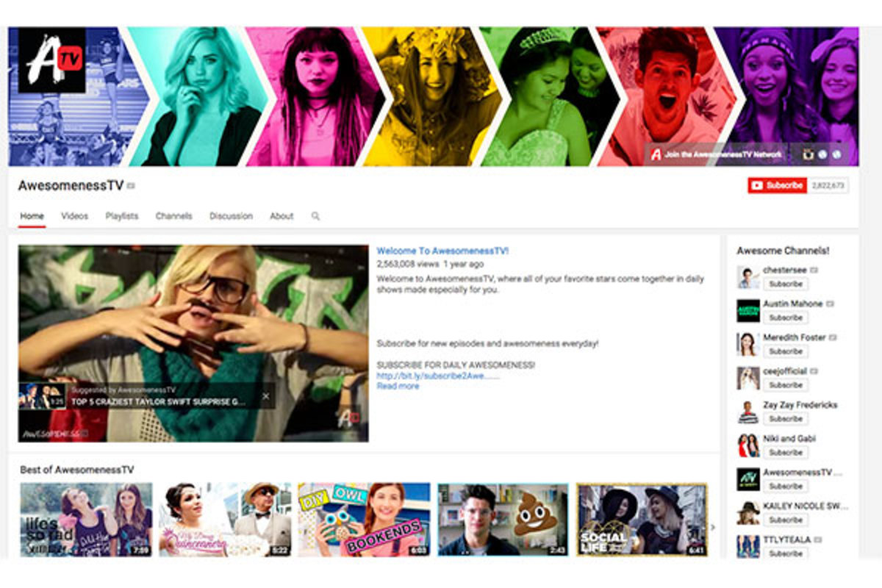Open the Welcome To AwesomenessTV! title link

tap(442, 251)
